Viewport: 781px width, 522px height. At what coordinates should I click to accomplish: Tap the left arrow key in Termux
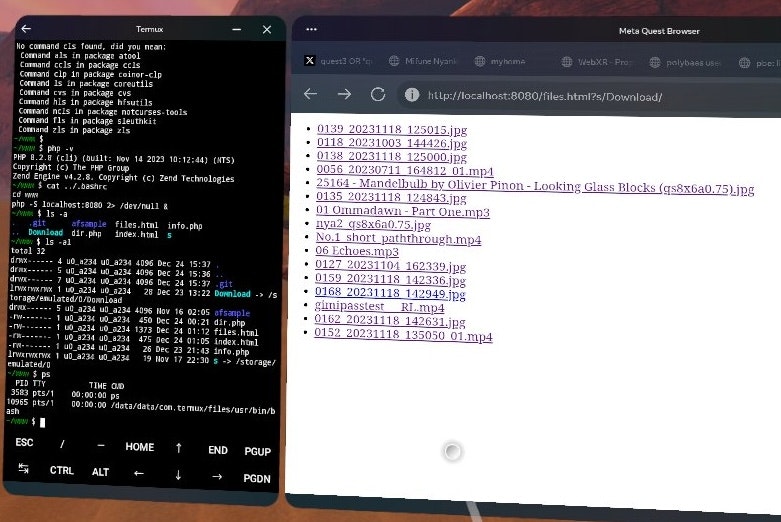tap(139, 473)
